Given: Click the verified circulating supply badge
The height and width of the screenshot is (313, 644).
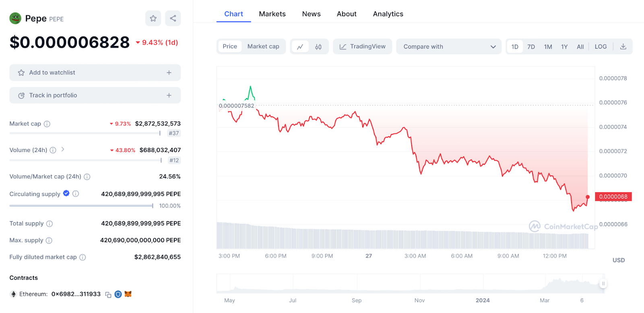Looking at the screenshot, I should pyautogui.click(x=66, y=194).
